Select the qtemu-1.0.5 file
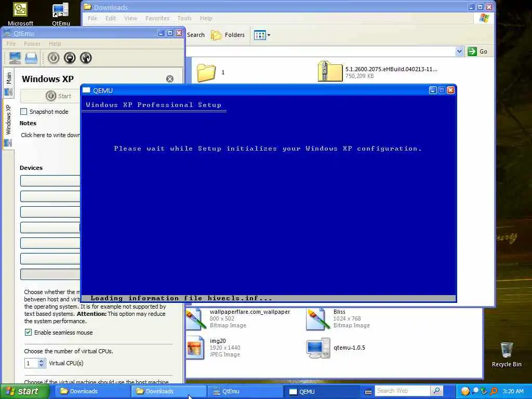 (335, 348)
